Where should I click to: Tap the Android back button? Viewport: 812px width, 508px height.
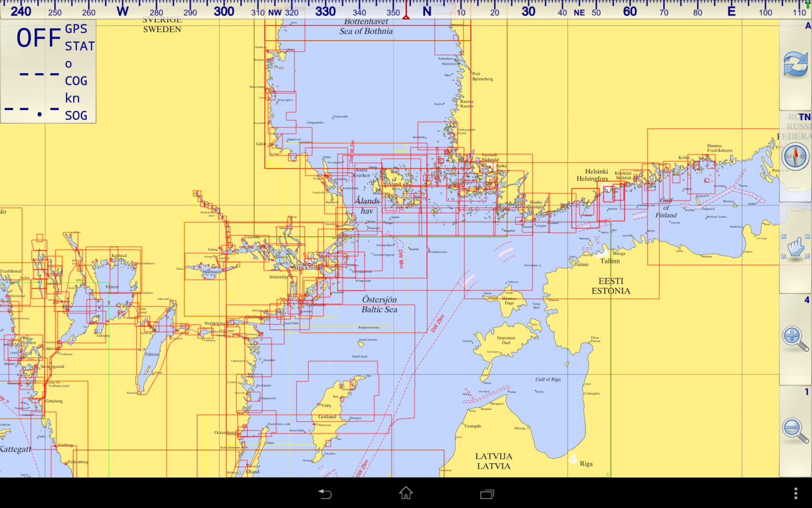tap(325, 493)
